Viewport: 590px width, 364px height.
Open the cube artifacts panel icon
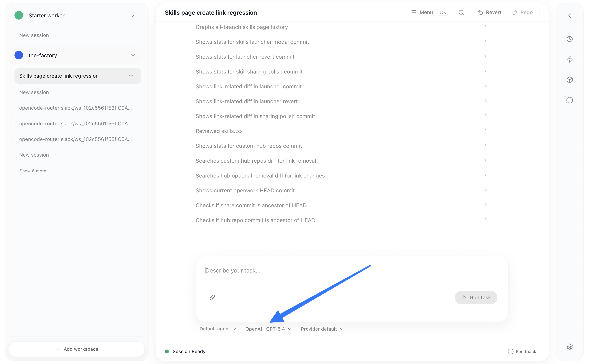tap(570, 80)
